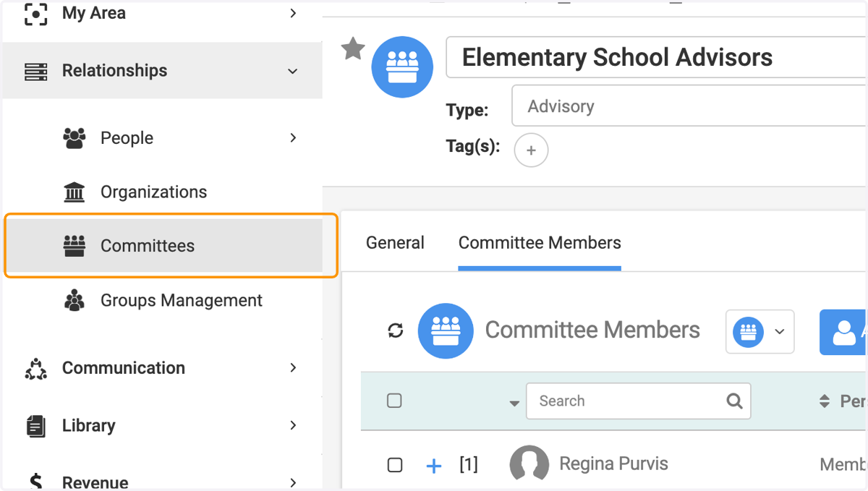Switch to the General tab
The image size is (868, 491).
click(x=395, y=243)
